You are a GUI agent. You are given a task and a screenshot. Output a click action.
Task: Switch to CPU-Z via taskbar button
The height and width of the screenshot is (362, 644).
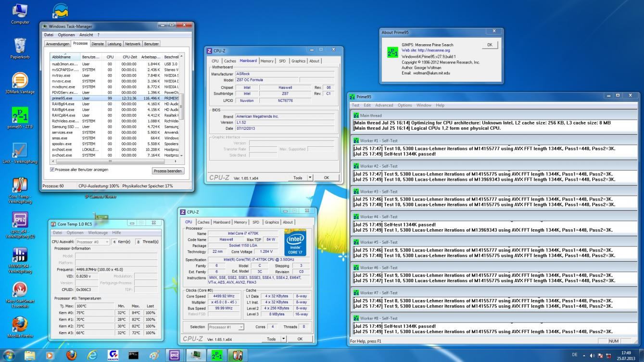click(x=175, y=355)
